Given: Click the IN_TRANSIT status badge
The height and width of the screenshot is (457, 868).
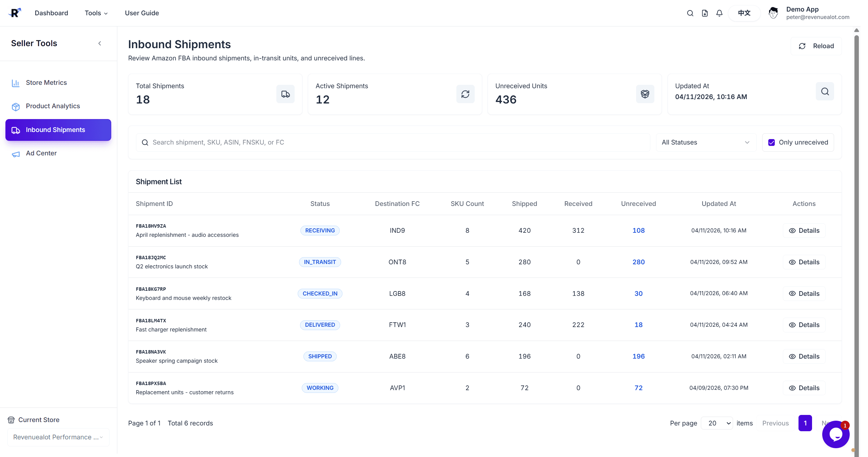Looking at the screenshot, I should point(320,262).
